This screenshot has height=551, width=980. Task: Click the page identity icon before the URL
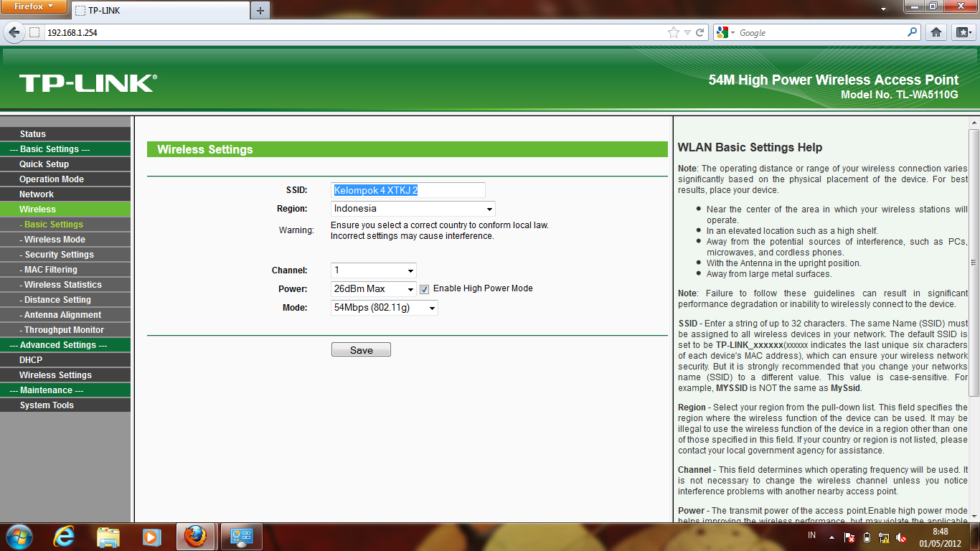[x=34, y=32]
